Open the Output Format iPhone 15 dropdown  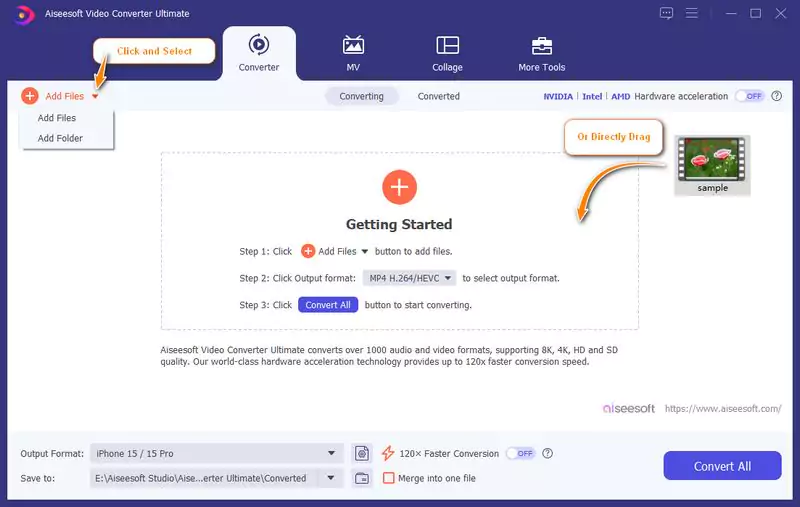point(216,453)
